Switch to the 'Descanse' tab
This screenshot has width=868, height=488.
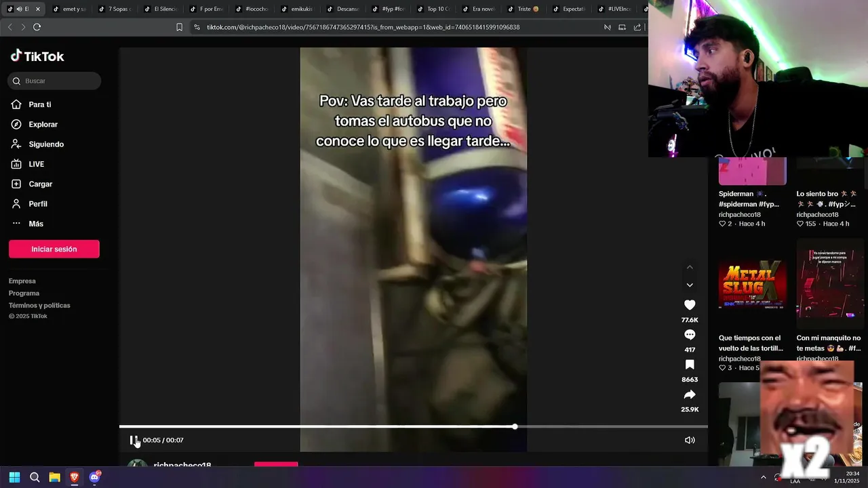(x=344, y=9)
